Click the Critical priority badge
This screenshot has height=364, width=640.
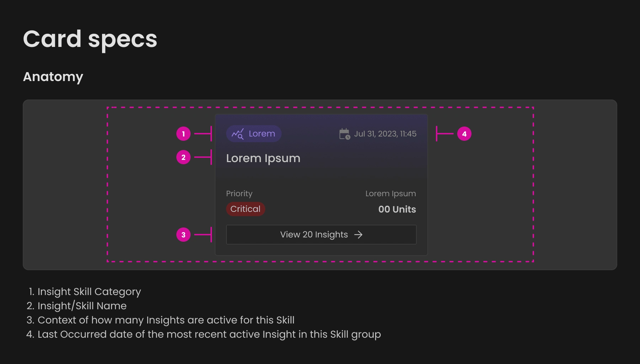(245, 209)
